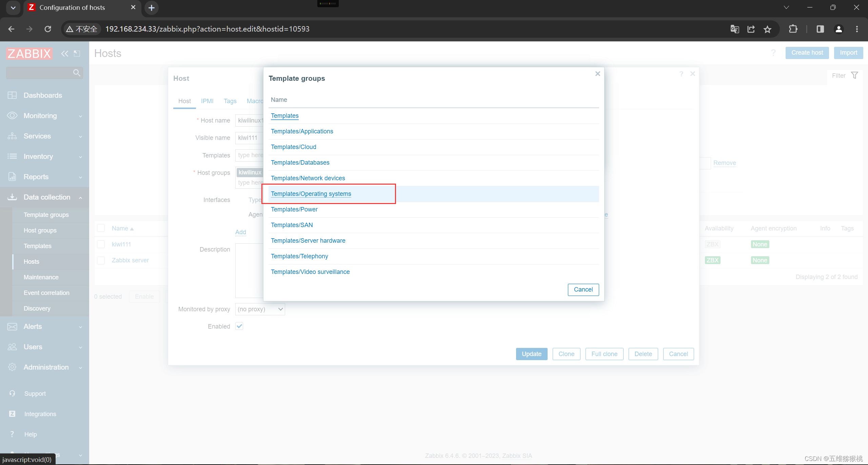868x465 pixels.
Task: Click the browser address bar URL
Action: pos(207,29)
